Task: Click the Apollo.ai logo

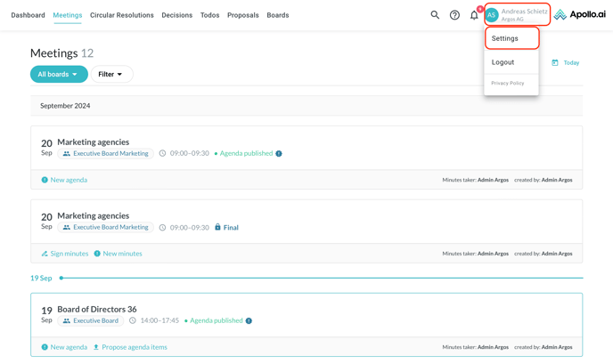Action: 579,15
